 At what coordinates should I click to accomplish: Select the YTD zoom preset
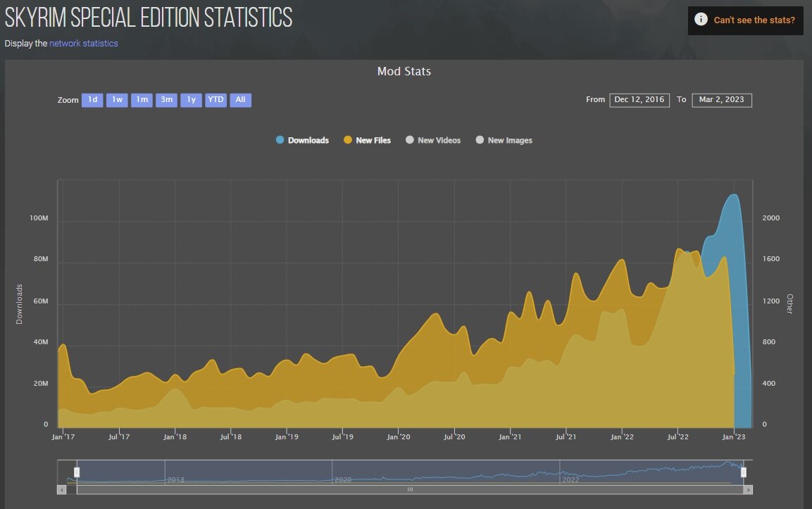(x=216, y=100)
